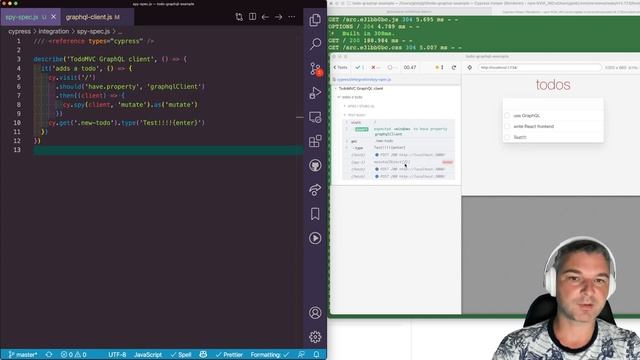Viewport: 640px width, 360px height.
Task: Toggle the Spell checker status item
Action: (180, 355)
